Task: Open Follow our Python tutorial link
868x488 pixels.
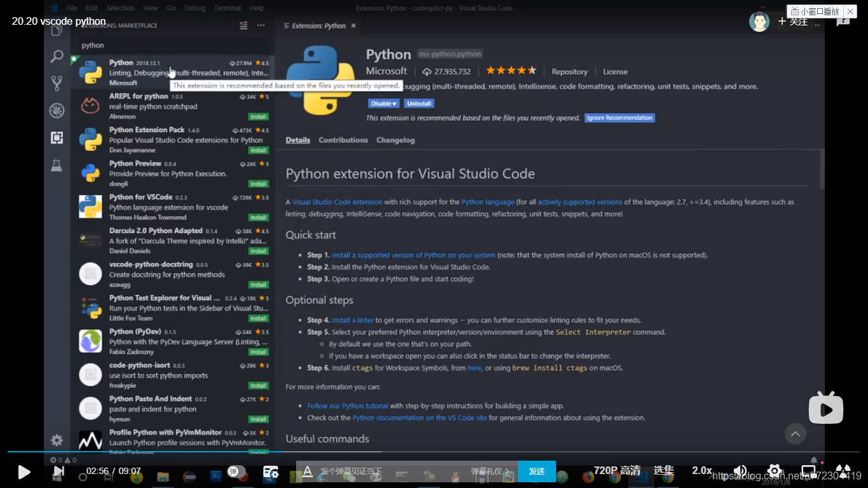Action: click(x=348, y=405)
